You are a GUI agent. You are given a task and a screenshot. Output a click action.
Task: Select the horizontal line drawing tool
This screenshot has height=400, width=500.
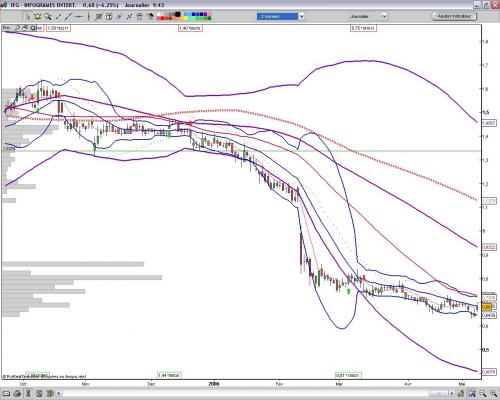(78, 16)
